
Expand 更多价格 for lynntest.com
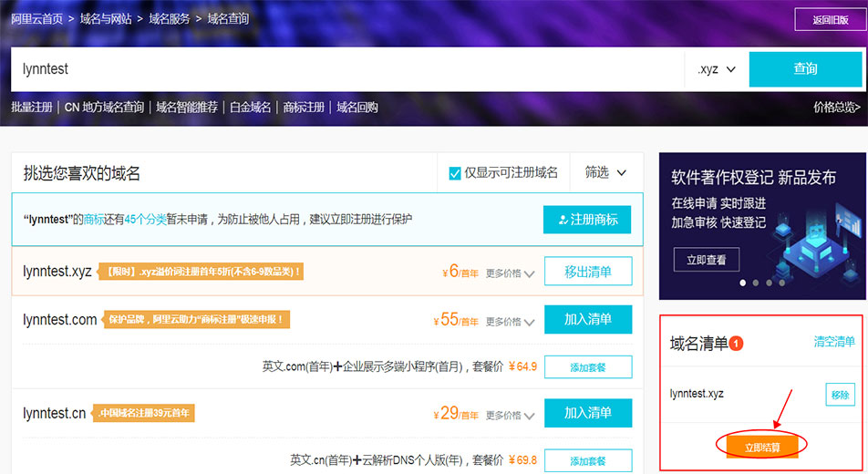[510, 322]
